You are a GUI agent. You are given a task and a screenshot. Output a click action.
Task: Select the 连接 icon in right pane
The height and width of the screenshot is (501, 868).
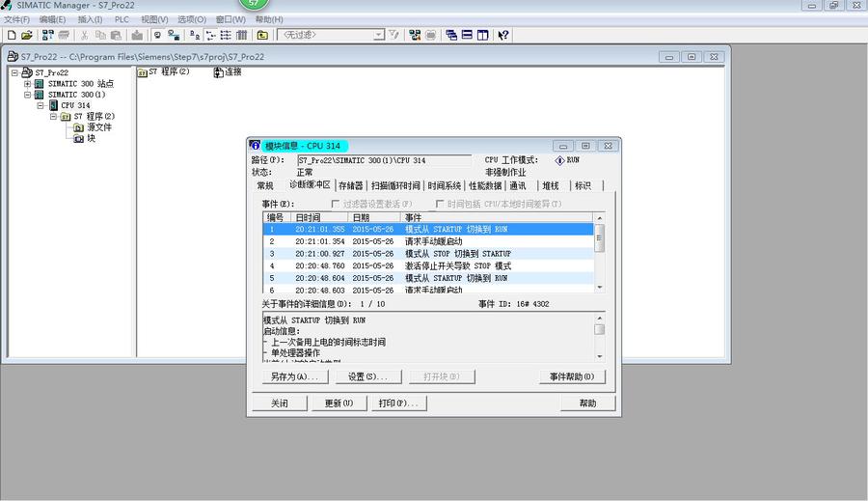tap(228, 72)
